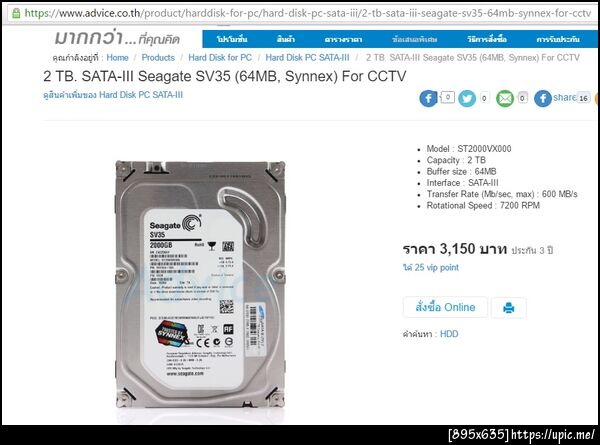The width and height of the screenshot is (600, 445).
Task: Click the green email share icon
Action: click(x=505, y=99)
